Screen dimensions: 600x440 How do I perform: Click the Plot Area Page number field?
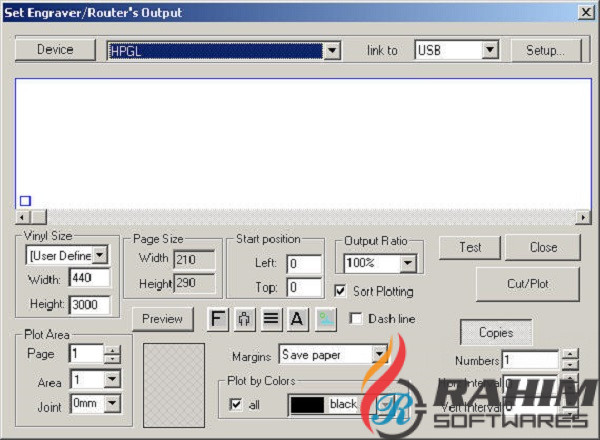(87, 354)
